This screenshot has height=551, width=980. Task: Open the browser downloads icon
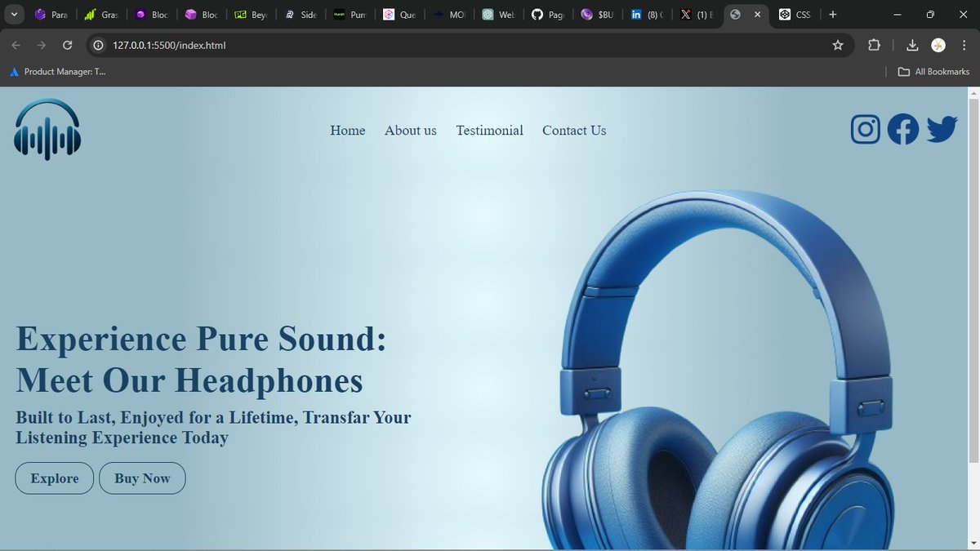(x=913, y=46)
